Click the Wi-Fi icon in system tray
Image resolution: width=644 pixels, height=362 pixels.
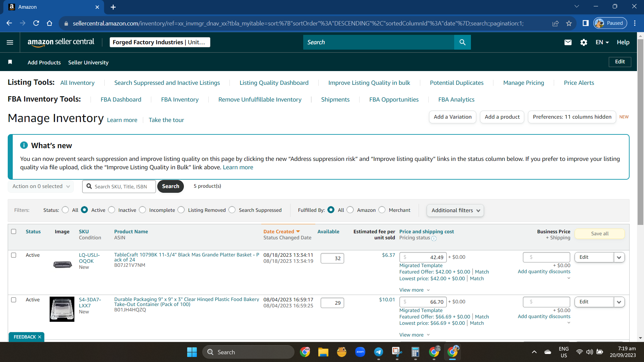(x=579, y=352)
